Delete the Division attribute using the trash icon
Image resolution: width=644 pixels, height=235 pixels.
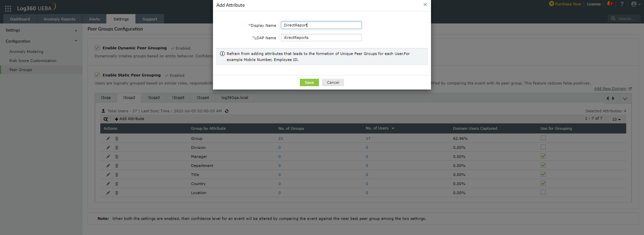(x=117, y=148)
